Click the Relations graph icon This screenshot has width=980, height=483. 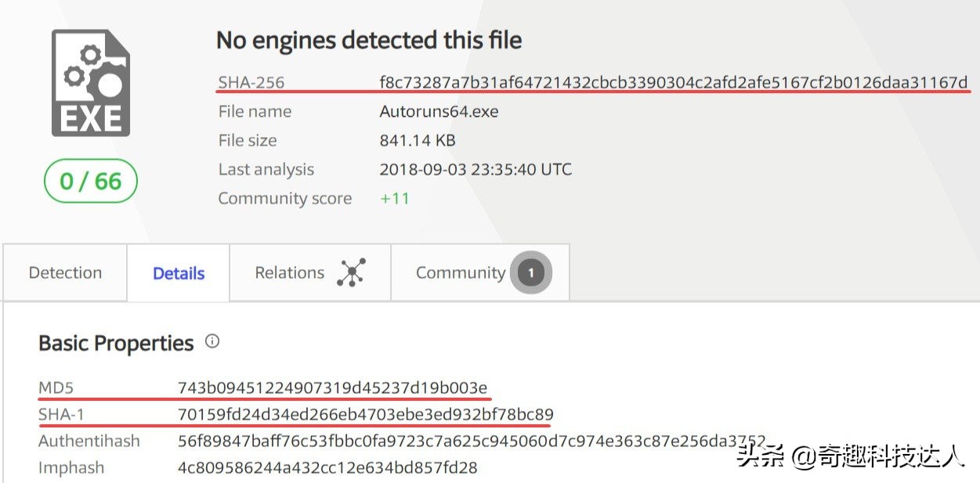352,272
